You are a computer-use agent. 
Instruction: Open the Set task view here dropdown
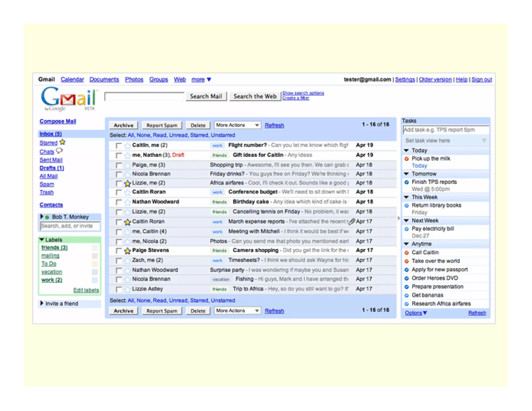click(x=445, y=141)
